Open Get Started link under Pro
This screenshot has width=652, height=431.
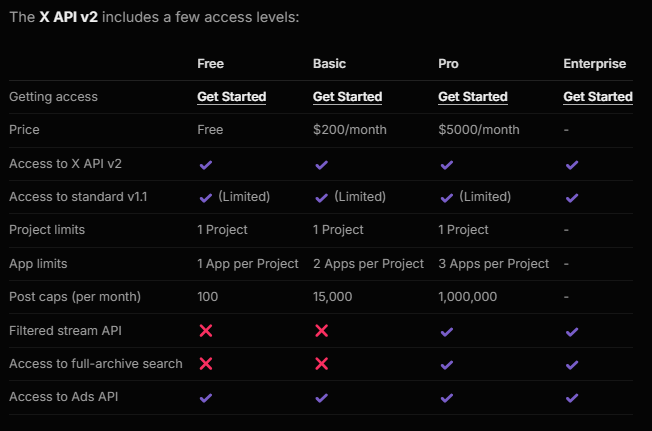point(473,97)
